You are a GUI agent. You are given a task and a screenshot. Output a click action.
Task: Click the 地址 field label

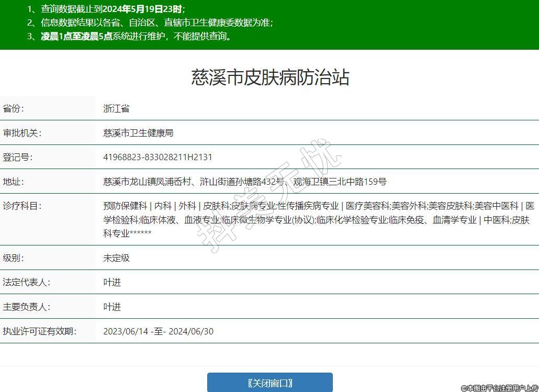[14, 182]
